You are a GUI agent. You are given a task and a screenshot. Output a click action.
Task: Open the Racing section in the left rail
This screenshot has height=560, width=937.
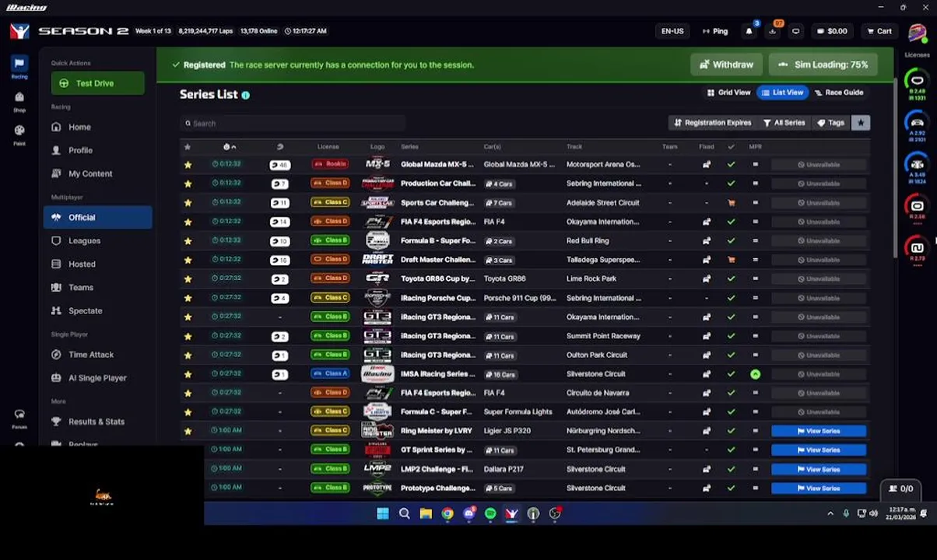pyautogui.click(x=19, y=67)
